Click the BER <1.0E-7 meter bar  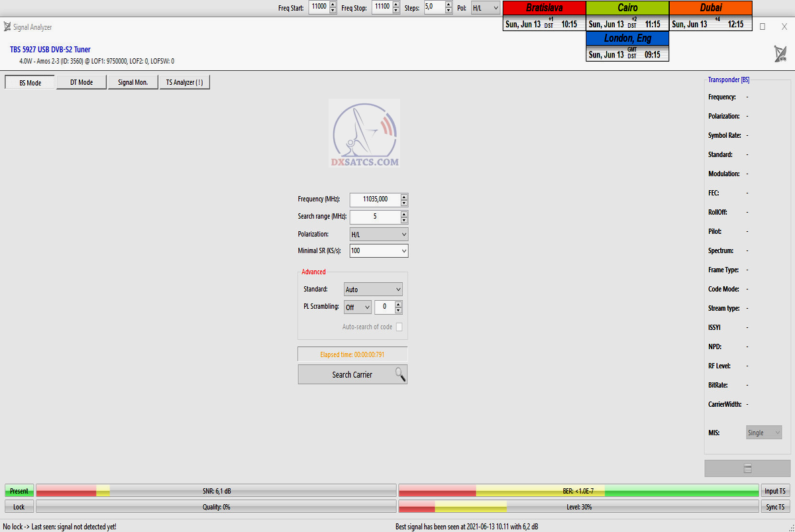[x=578, y=491]
